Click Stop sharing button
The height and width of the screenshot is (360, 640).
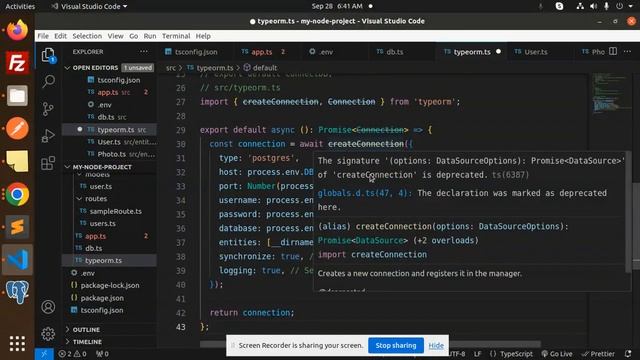tap(396, 345)
